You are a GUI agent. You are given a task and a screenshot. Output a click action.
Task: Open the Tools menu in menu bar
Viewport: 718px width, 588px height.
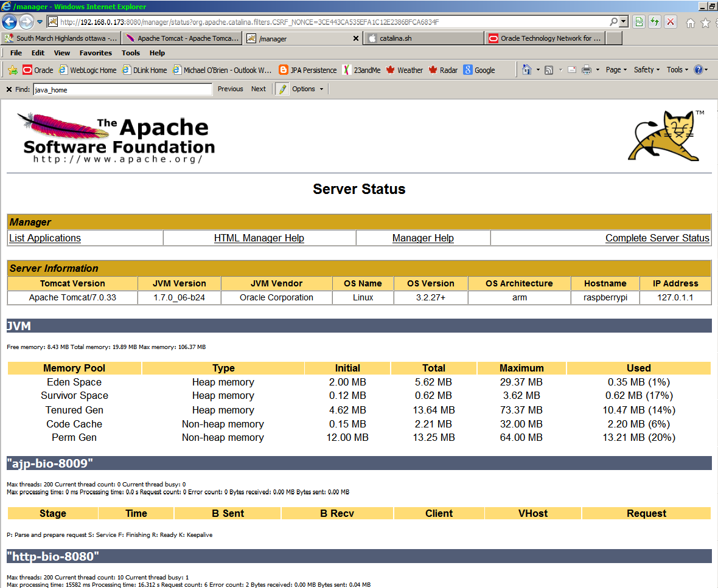pos(130,53)
